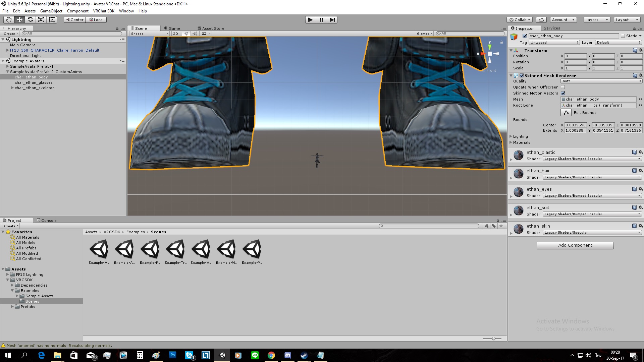
Task: Open the Cloud services icon
Action: point(541,20)
